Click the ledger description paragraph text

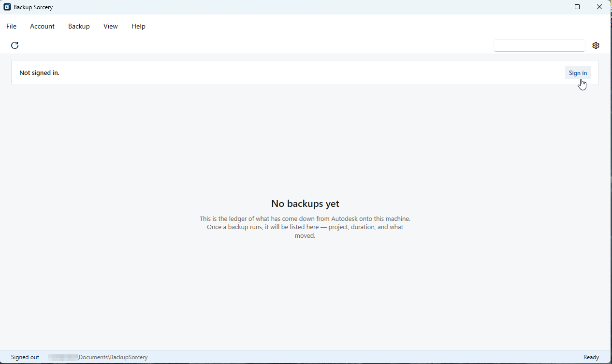point(305,227)
